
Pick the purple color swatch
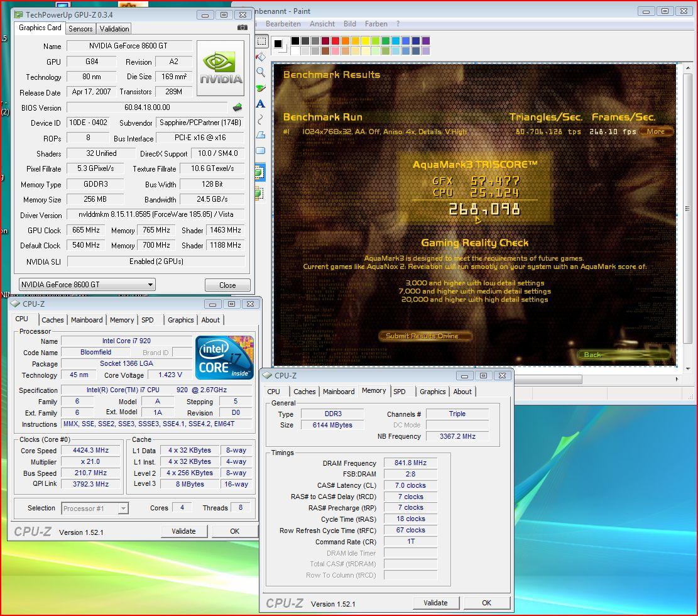426,40
